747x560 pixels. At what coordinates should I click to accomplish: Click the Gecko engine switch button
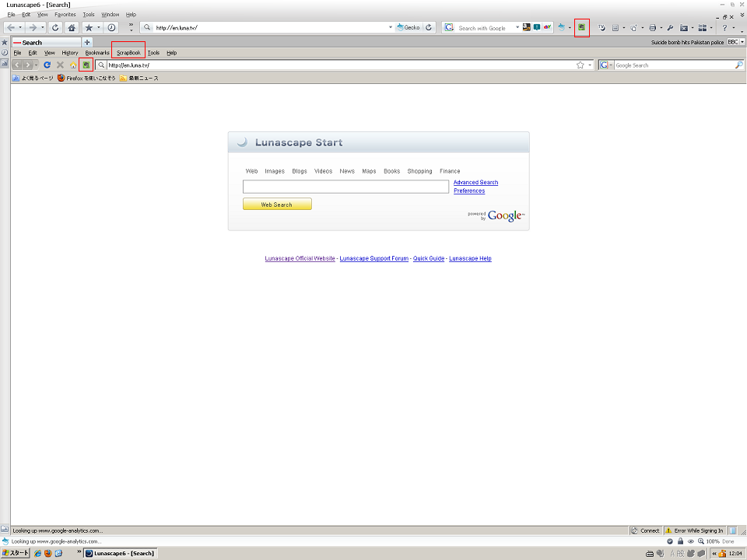[x=409, y=28]
